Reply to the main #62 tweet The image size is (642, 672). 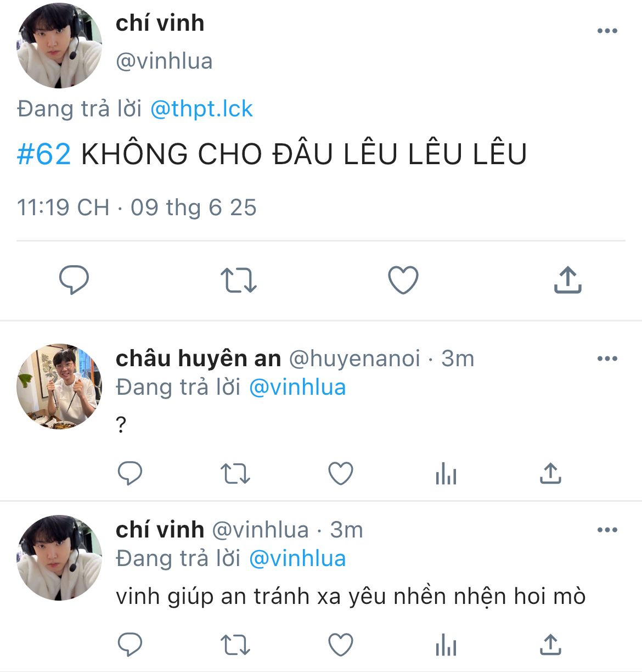tap(74, 280)
